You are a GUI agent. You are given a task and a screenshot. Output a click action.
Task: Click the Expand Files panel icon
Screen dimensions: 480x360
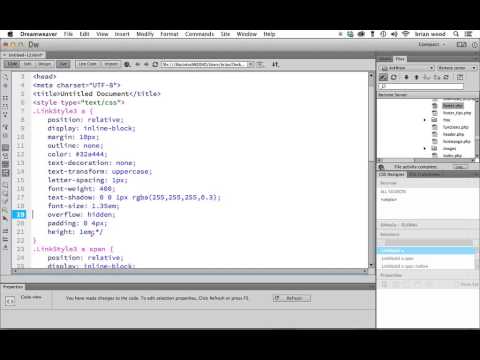[460, 77]
